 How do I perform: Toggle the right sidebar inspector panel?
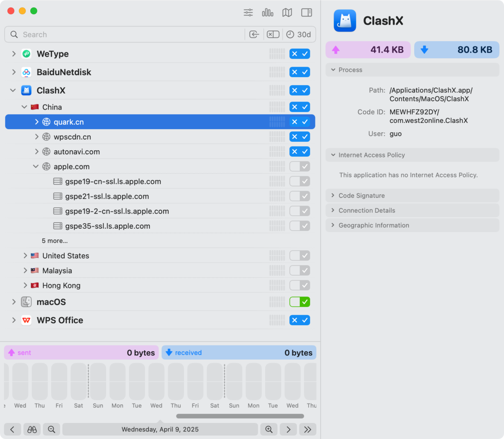tap(307, 13)
